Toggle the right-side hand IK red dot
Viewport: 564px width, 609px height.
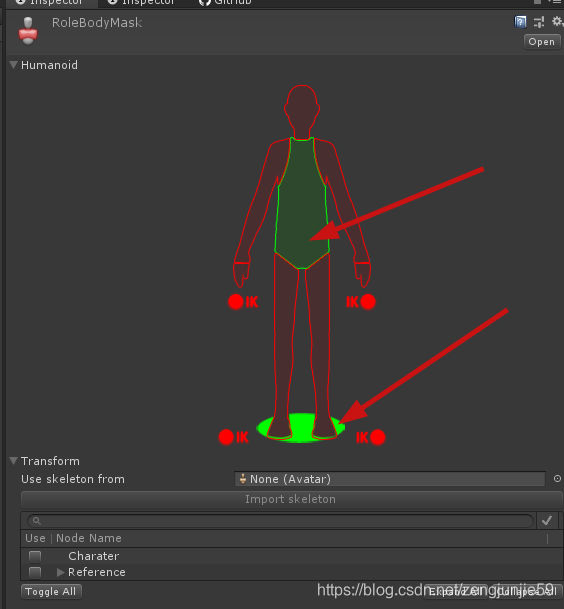(x=368, y=302)
